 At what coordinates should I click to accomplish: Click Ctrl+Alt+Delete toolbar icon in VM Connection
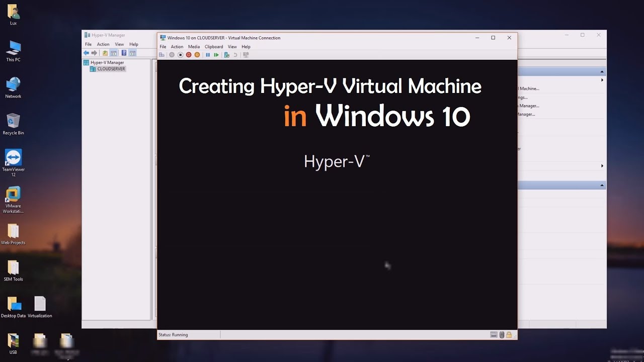point(162,55)
